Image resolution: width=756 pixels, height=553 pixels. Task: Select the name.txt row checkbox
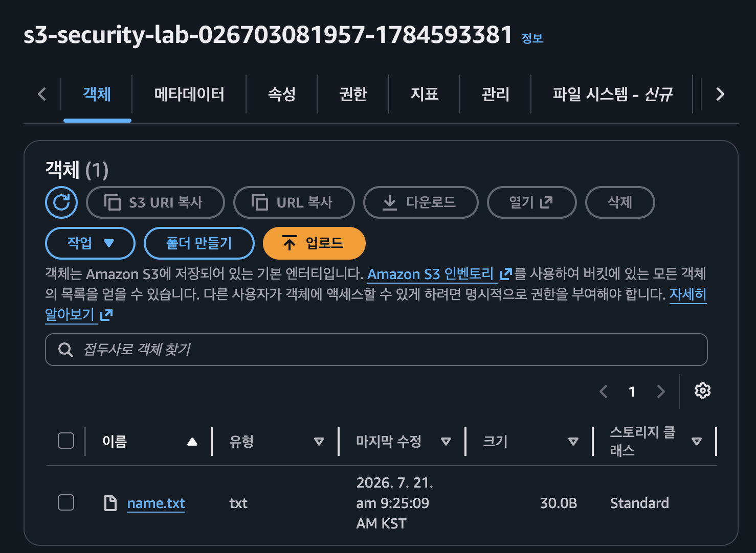click(x=66, y=502)
